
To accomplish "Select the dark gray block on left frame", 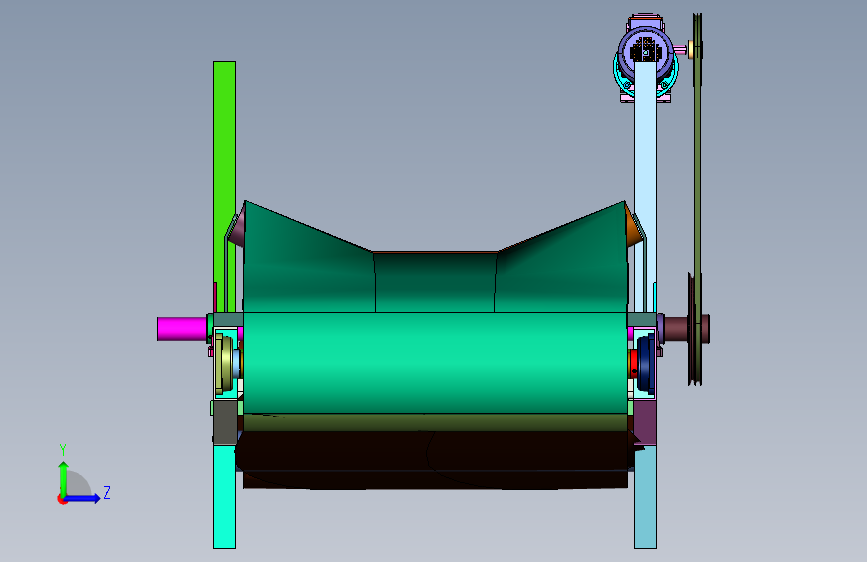I will (x=225, y=422).
